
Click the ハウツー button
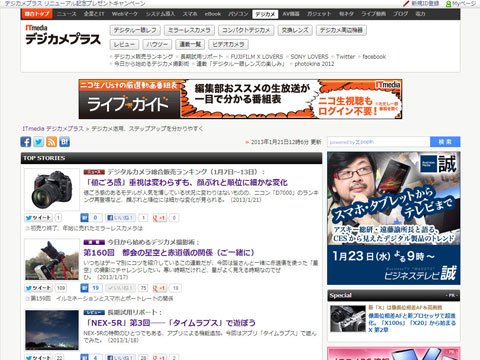click(157, 44)
